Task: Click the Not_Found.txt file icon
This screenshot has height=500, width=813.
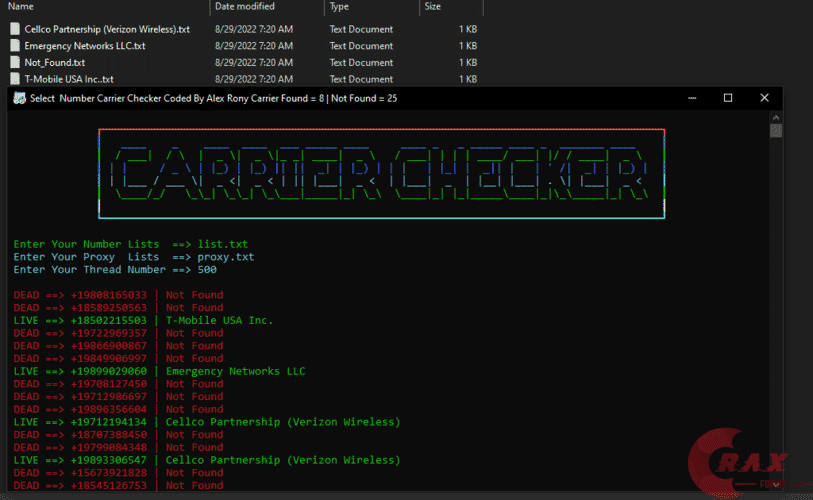Action: (15, 62)
